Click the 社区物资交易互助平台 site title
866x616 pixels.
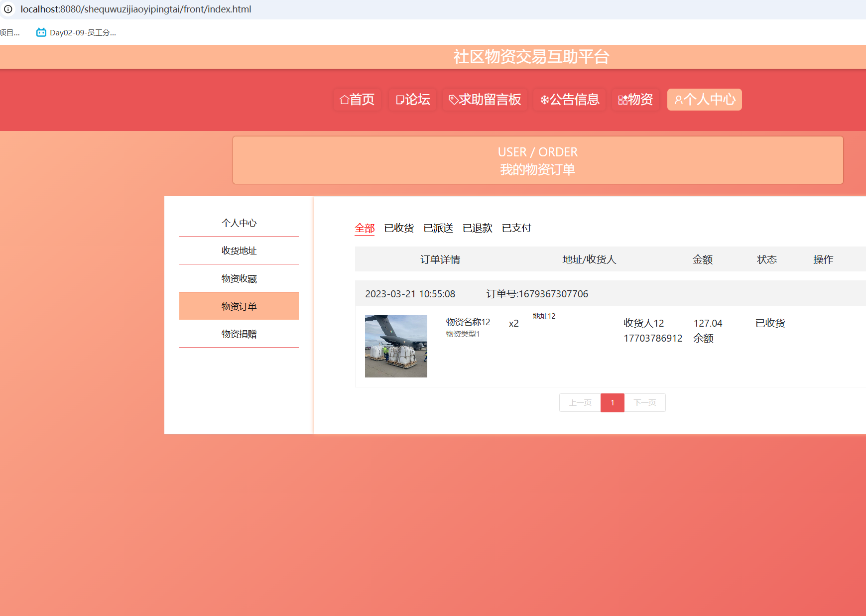pyautogui.click(x=531, y=57)
